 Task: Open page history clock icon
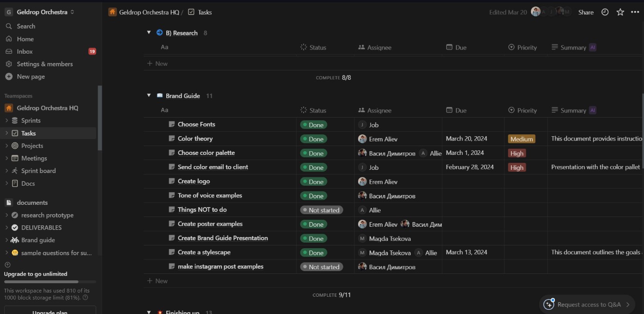pos(605,13)
